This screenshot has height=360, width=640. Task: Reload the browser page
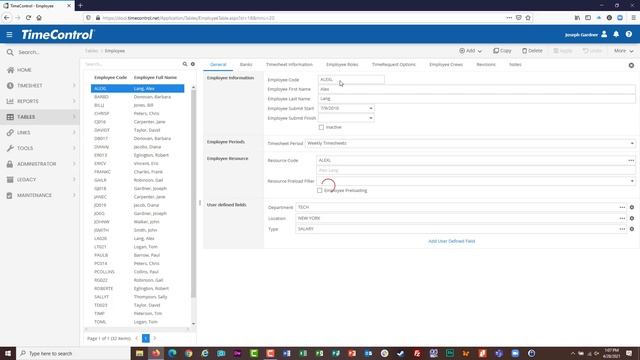[x=28, y=18]
